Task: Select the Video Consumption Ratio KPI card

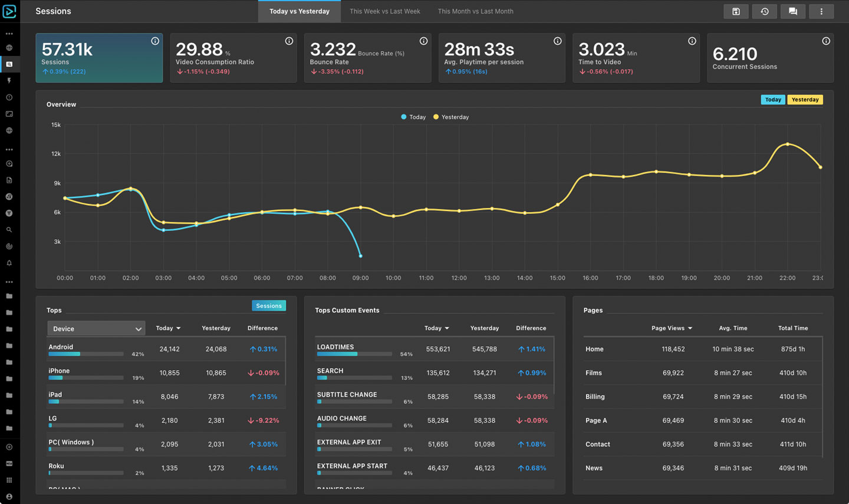Action: (233, 58)
